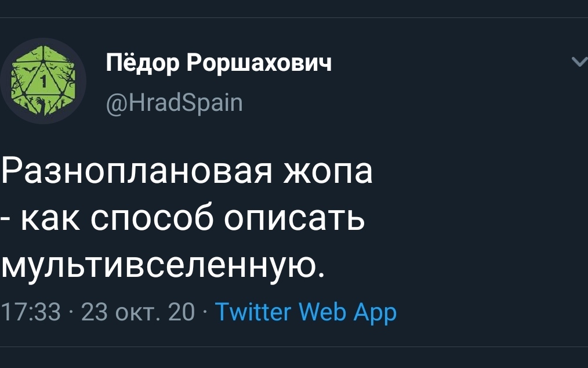Click the surname 'Роршахович' in header
The width and height of the screenshot is (588, 368).
[260, 63]
